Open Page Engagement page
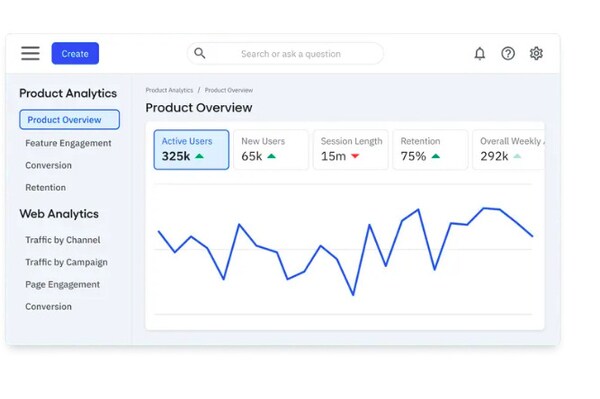 tap(62, 284)
